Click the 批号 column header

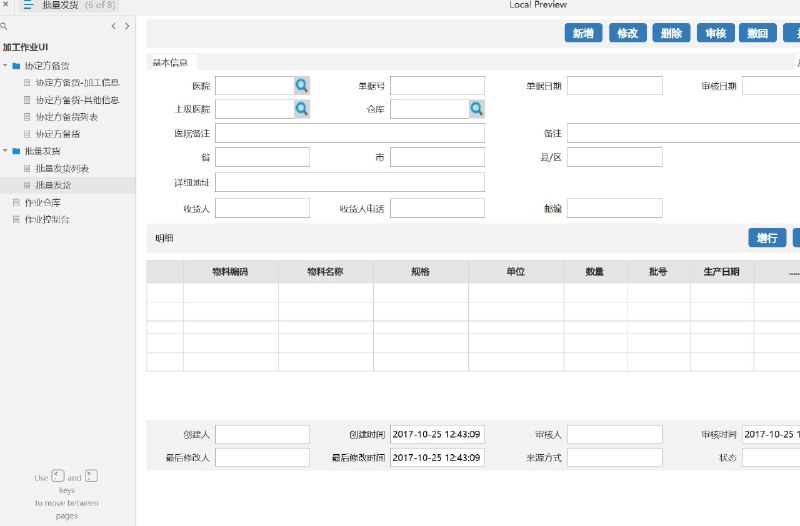(x=658, y=272)
